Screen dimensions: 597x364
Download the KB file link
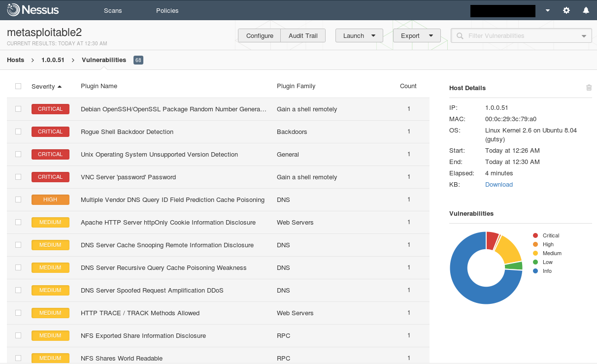(x=499, y=185)
